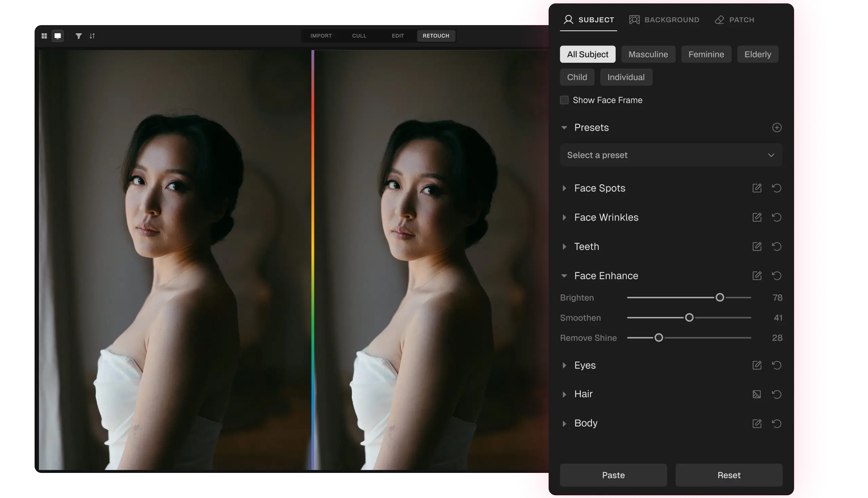The width and height of the screenshot is (868, 498).
Task: Open the filter funnel icon
Action: click(79, 36)
